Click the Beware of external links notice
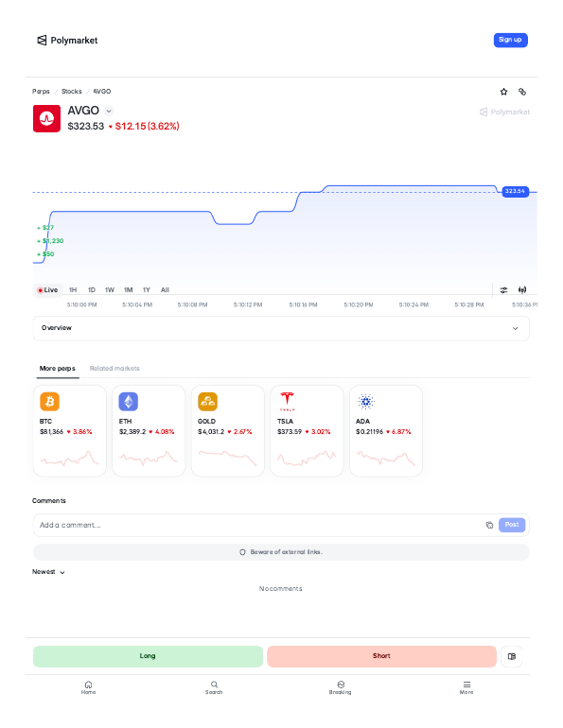Viewport: 563px width, 728px height. (x=281, y=552)
